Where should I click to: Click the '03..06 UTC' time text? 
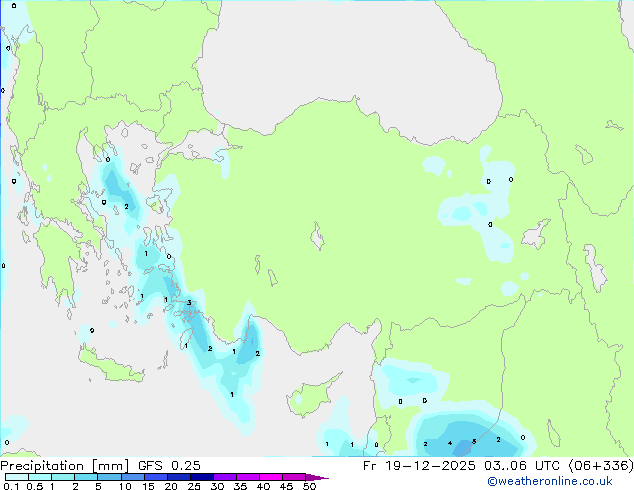tap(522, 466)
